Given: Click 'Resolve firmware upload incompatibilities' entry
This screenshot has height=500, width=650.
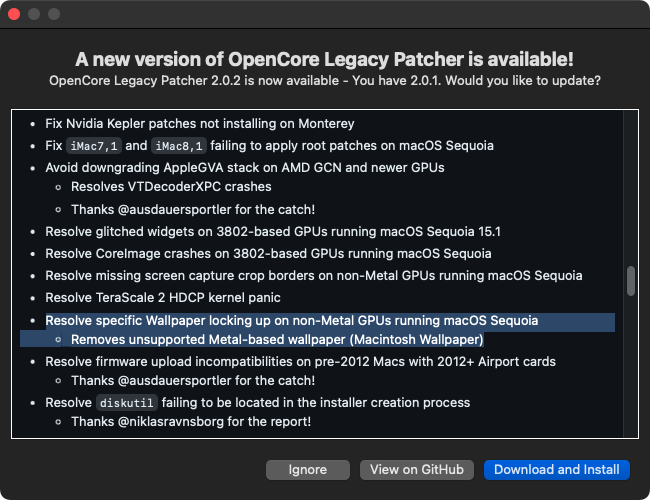Looking at the screenshot, I should point(300,361).
